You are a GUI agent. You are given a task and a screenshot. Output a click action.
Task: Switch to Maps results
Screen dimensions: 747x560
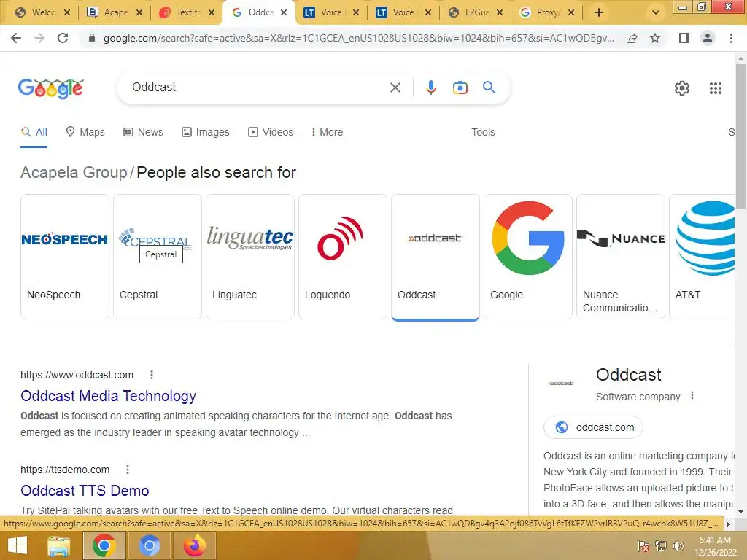[x=85, y=132]
